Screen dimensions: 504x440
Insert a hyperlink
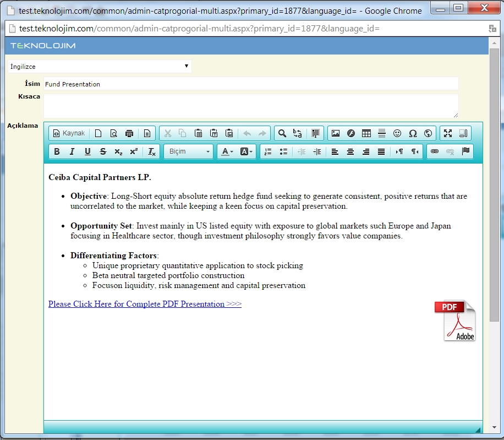[x=435, y=151]
